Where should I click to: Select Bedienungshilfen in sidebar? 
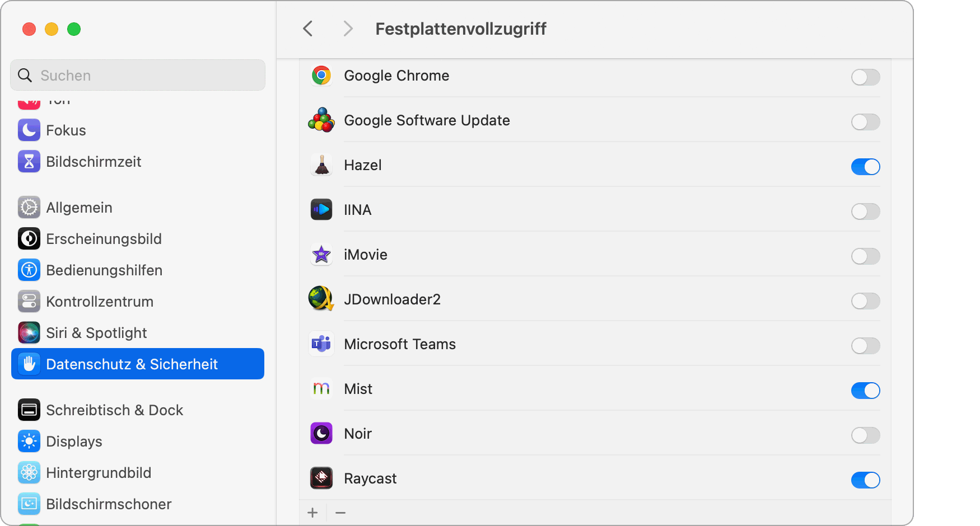[138, 270]
